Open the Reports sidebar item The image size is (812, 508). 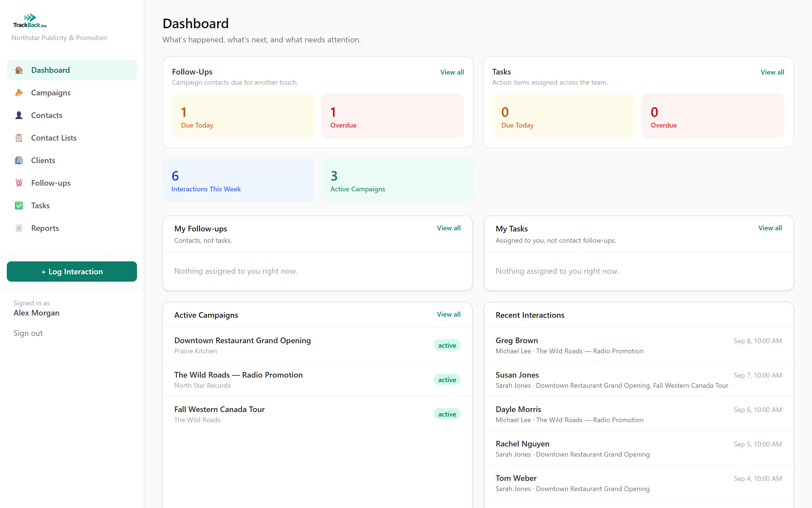point(72,228)
